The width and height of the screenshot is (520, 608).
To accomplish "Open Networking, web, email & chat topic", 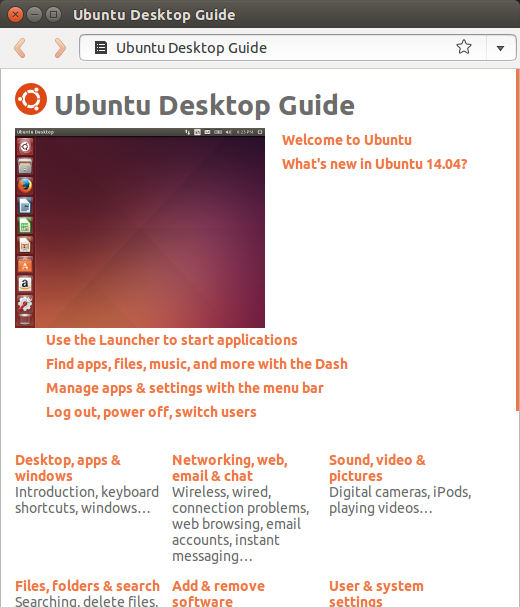I will tap(230, 468).
